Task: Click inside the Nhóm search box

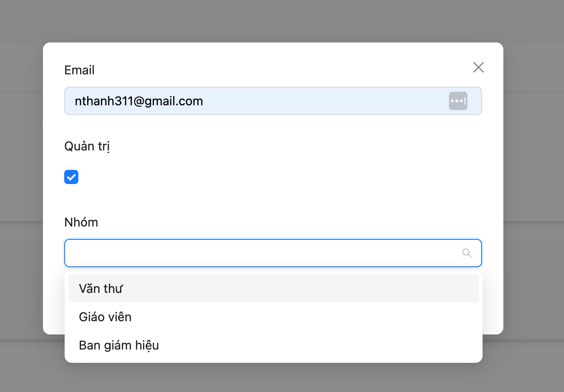Action: [261, 253]
